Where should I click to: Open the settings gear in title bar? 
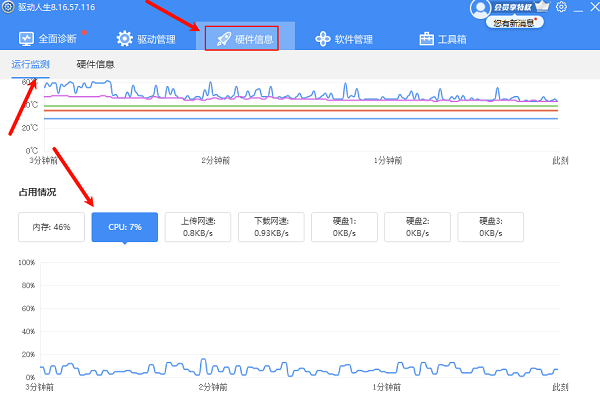tap(561, 7)
